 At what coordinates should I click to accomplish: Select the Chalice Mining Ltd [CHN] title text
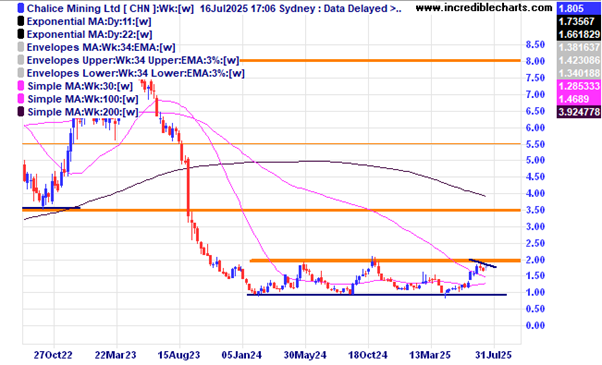coord(91,8)
